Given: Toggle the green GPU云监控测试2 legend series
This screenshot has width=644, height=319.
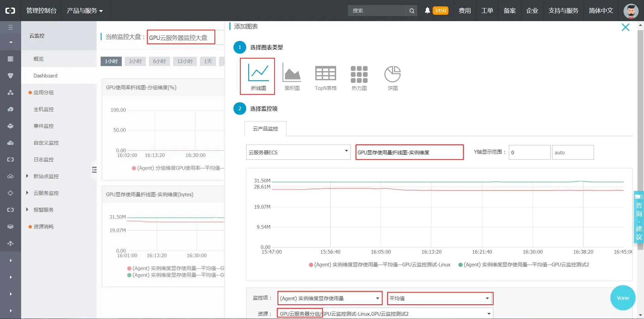Looking at the screenshot, I should click(x=524, y=265).
